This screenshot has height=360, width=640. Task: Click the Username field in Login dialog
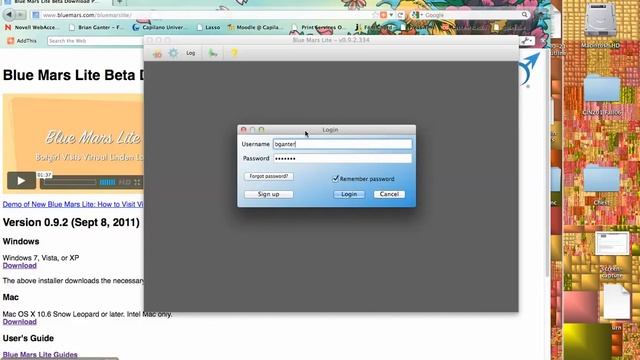342,144
